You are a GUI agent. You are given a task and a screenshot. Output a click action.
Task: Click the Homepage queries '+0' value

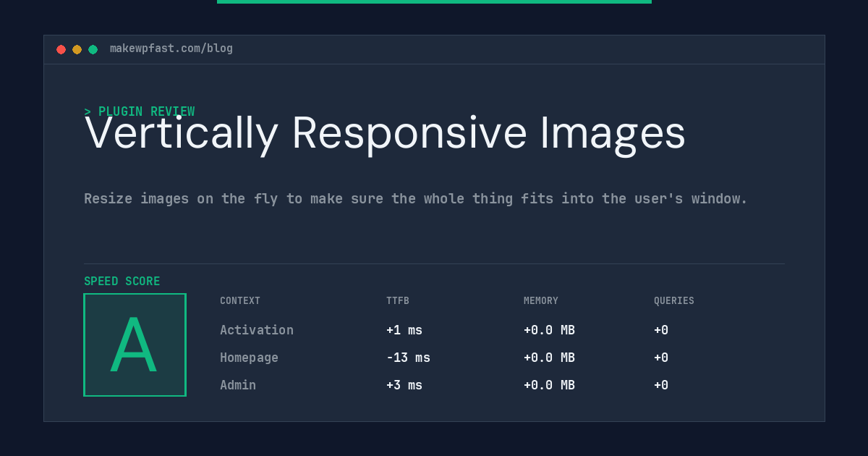(x=661, y=358)
